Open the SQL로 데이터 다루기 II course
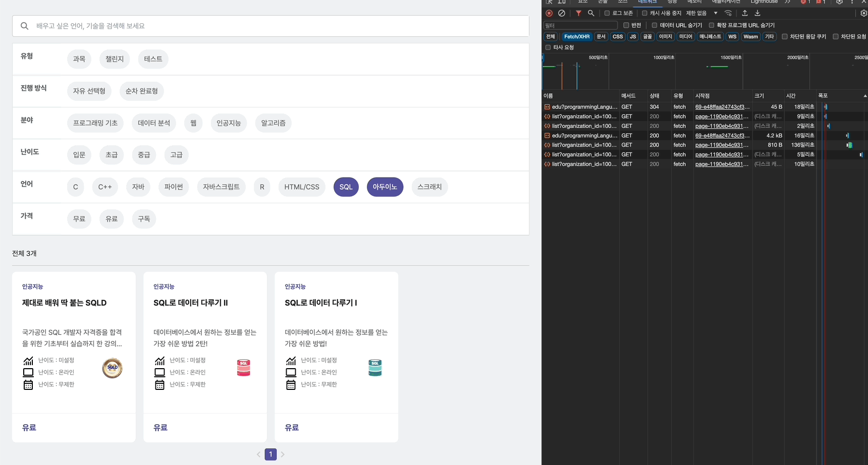The height and width of the screenshot is (465, 868). (191, 303)
